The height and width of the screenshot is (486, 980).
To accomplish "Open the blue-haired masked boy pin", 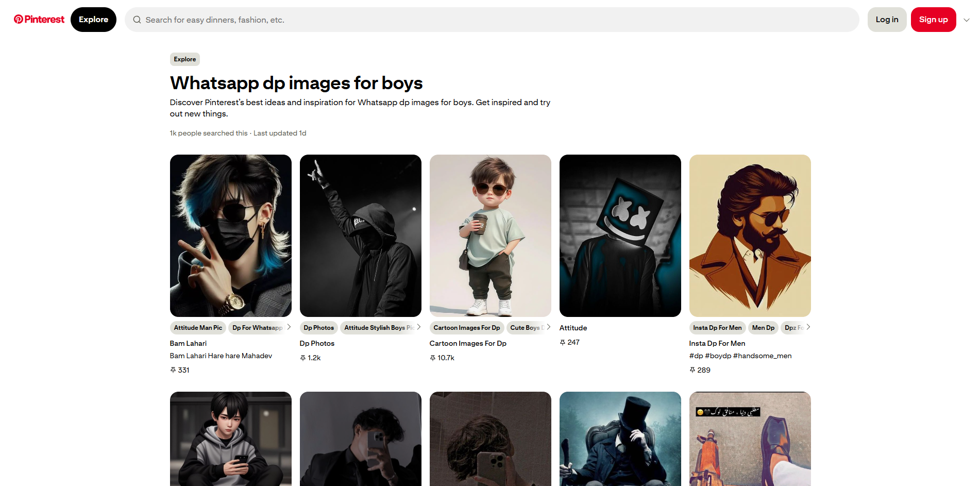I will click(x=231, y=236).
